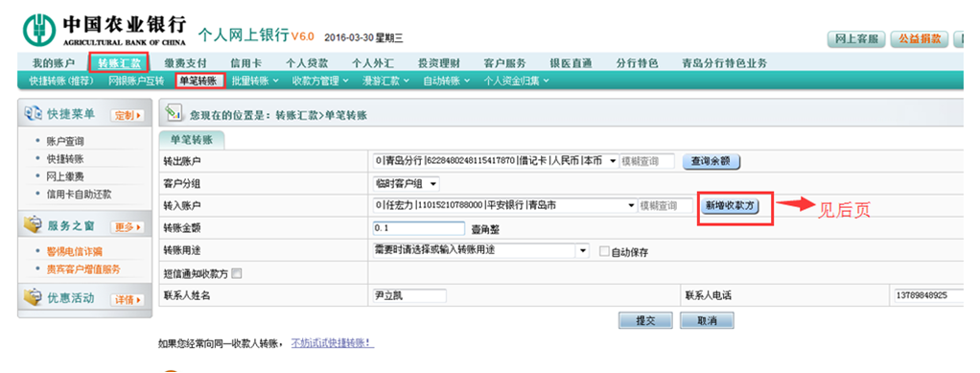Click 转入账户 模糊查询 search field
The height and width of the screenshot is (373, 980).
point(665,205)
